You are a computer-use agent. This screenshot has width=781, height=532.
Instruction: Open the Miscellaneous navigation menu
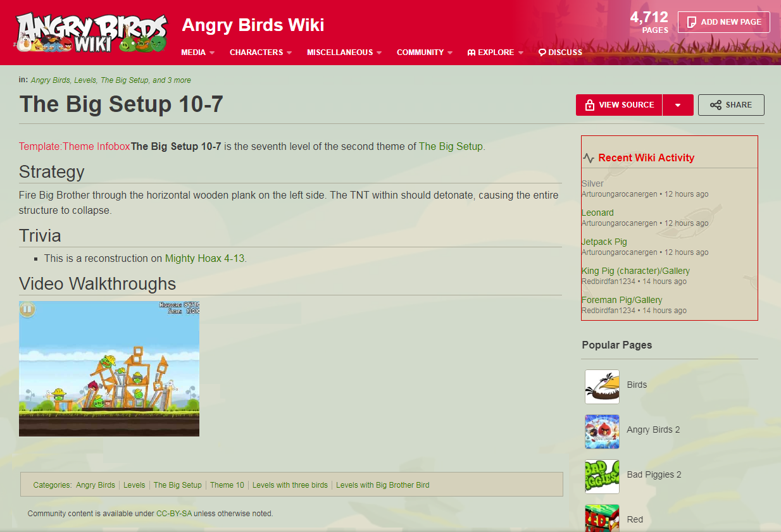tap(344, 53)
